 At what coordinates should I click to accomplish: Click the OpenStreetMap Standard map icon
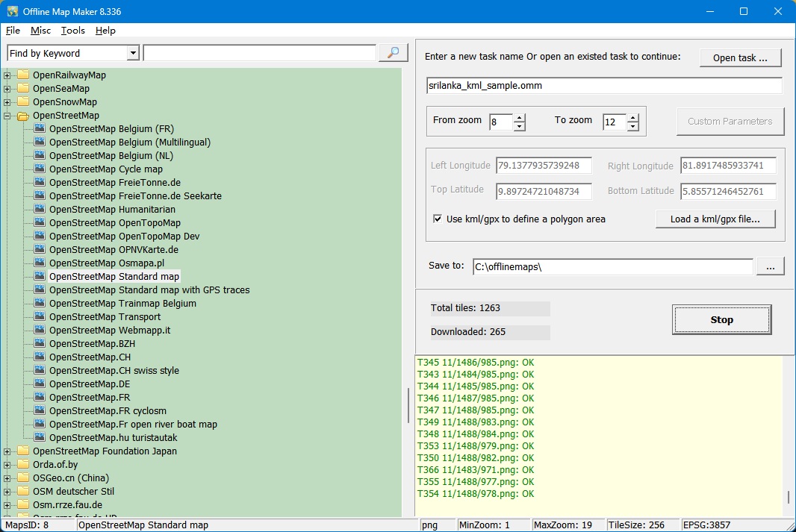click(40, 276)
